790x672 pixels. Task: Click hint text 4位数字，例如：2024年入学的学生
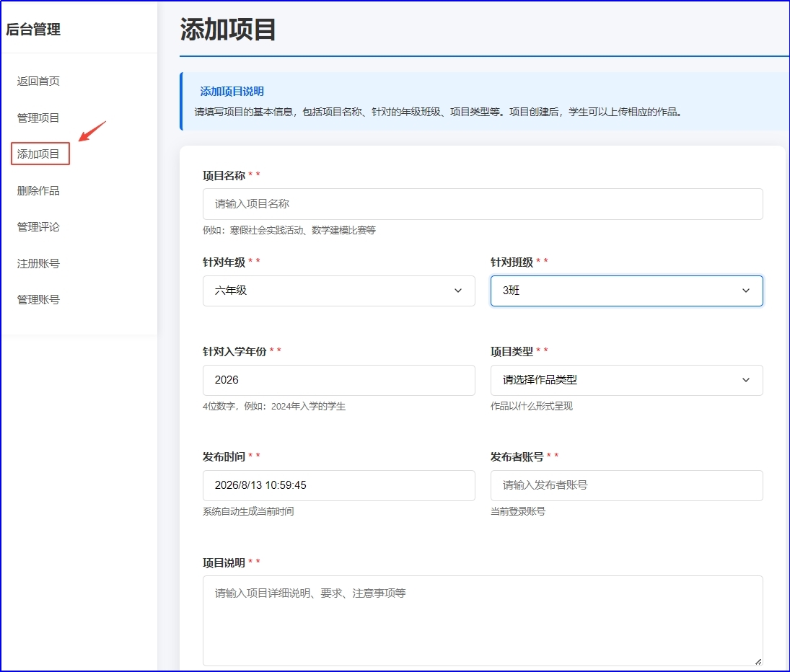coord(274,406)
